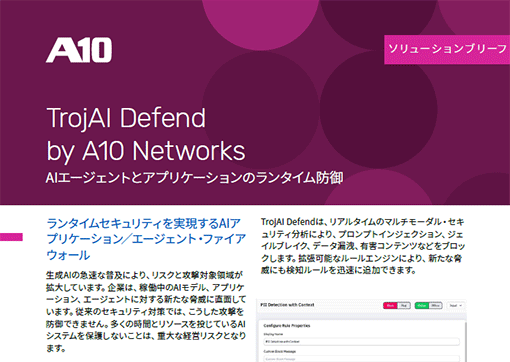
Task: Select the green Active toggle segment
Action: coord(422,306)
